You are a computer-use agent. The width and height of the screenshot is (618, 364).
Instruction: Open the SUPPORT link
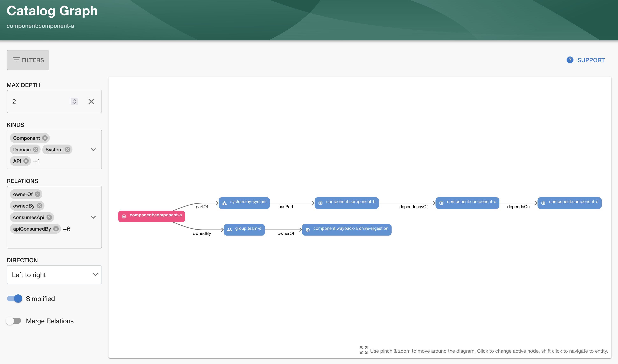coord(591,60)
